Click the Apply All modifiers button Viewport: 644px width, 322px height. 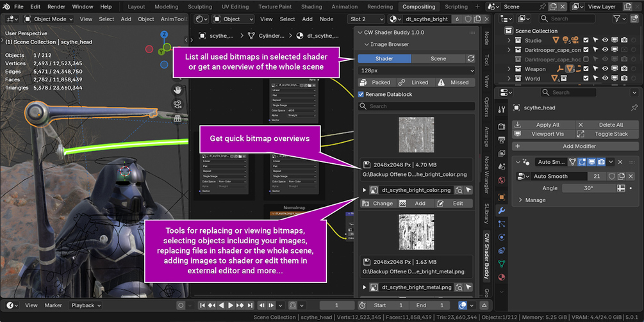tap(543, 125)
